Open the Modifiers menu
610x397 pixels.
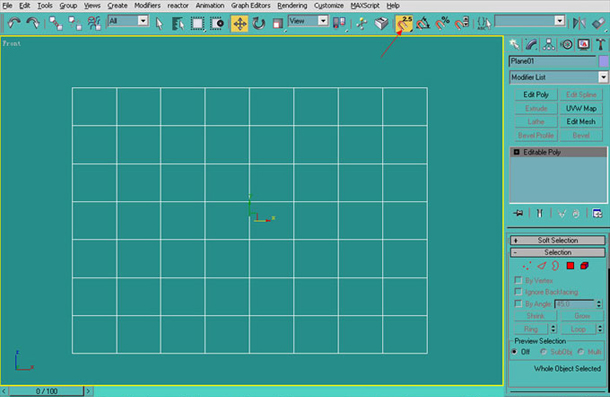coord(147,5)
